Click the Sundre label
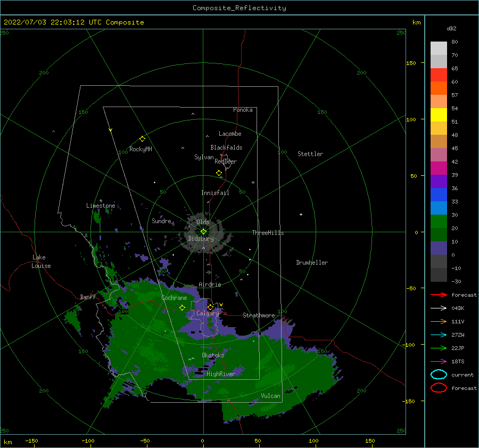The image size is (479, 448). pos(161,221)
